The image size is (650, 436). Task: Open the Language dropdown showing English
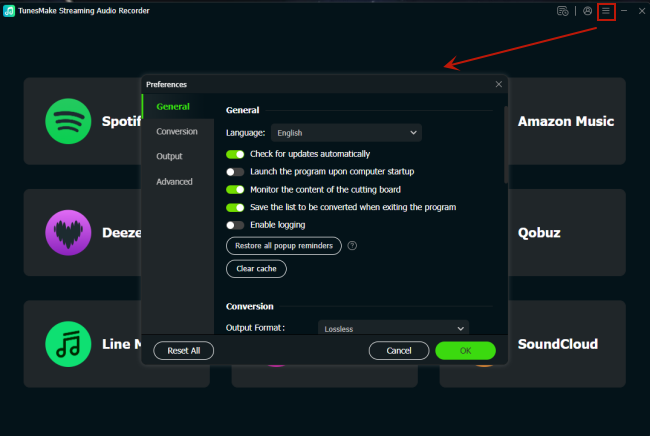point(347,133)
